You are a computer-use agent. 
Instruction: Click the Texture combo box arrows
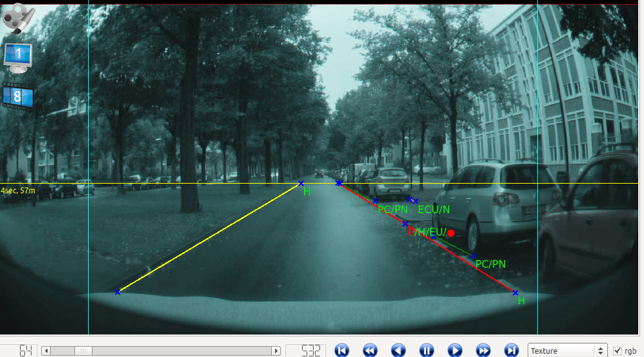click(x=600, y=351)
